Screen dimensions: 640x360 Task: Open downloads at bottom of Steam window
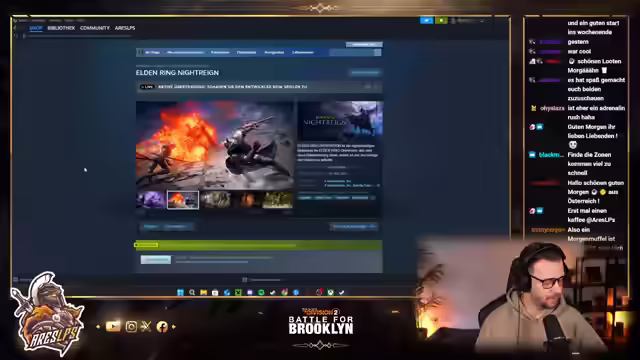(262, 280)
